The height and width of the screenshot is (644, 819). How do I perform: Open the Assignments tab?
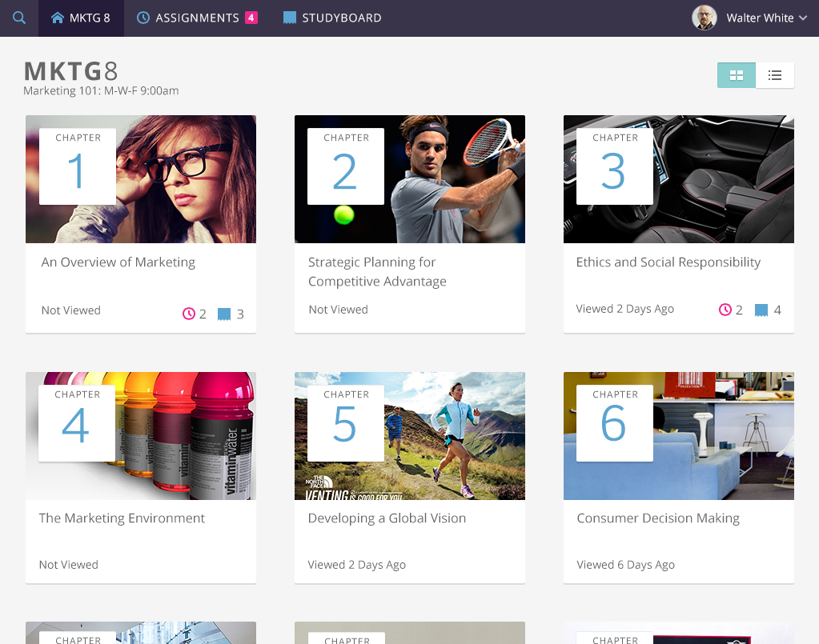(x=197, y=18)
